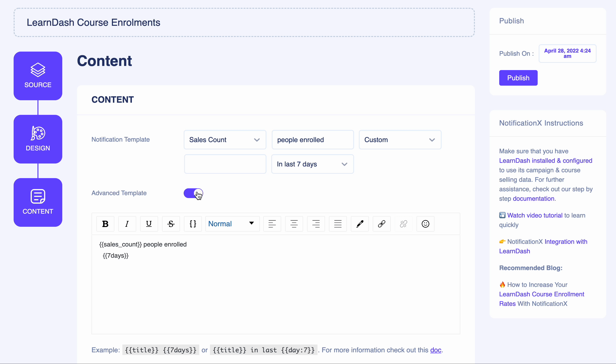Click the {{title}} {{7days}} example code
This screenshot has width=616, height=364.
coord(161,350)
